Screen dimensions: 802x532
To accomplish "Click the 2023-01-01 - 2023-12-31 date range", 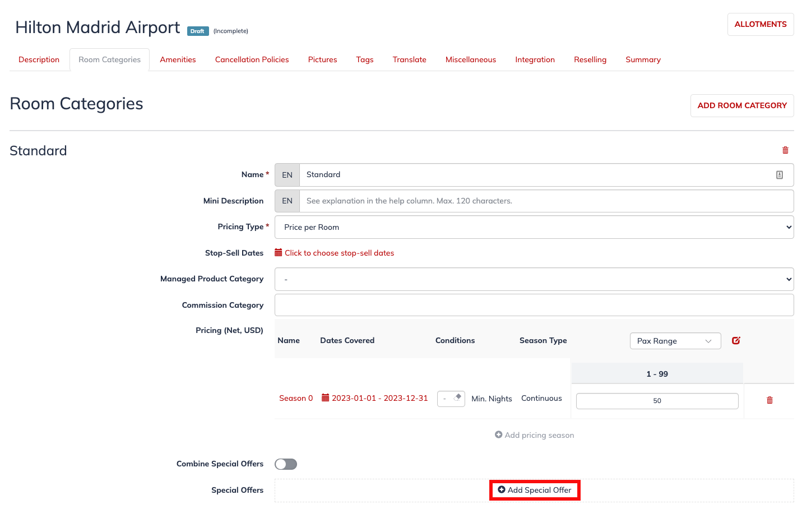I will point(379,398).
